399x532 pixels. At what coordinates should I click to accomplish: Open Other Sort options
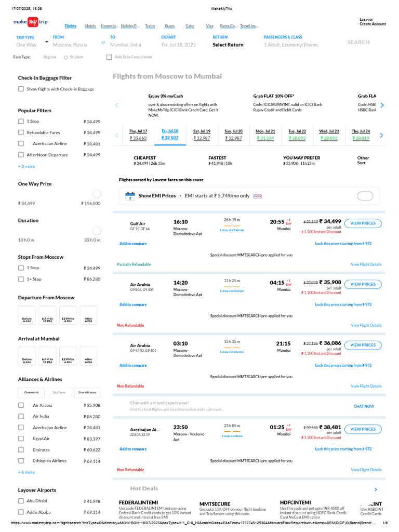(363, 160)
